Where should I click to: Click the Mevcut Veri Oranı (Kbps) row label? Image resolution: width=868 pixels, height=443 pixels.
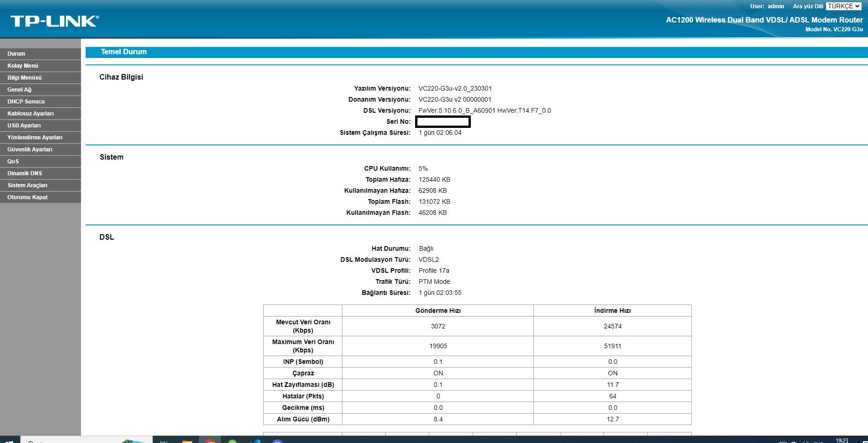click(x=303, y=326)
